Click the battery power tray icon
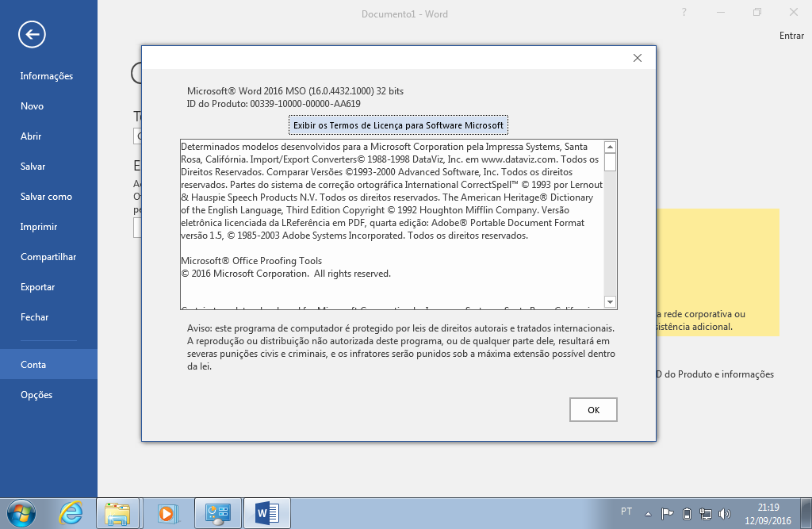The height and width of the screenshot is (529, 812). (x=687, y=514)
